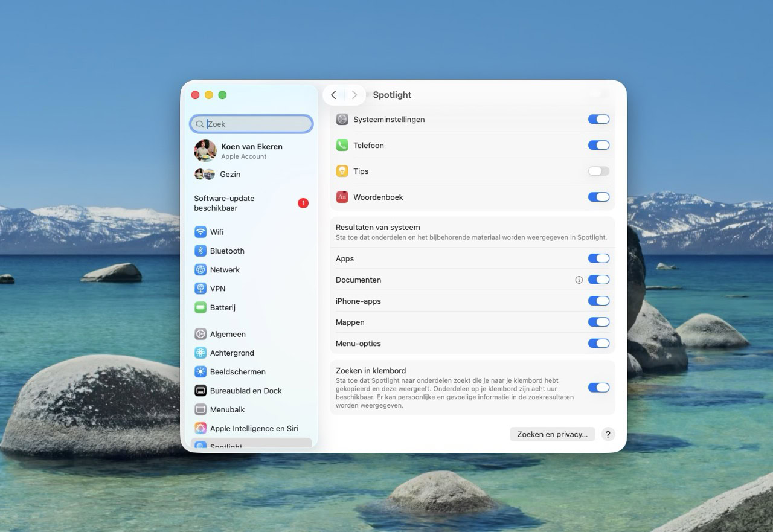Select the Netwerk globe icon

(200, 270)
